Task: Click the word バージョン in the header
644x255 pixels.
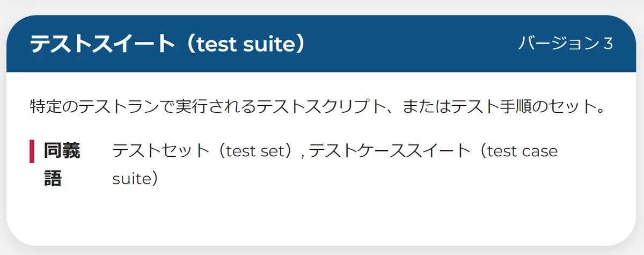Action: pos(558,43)
